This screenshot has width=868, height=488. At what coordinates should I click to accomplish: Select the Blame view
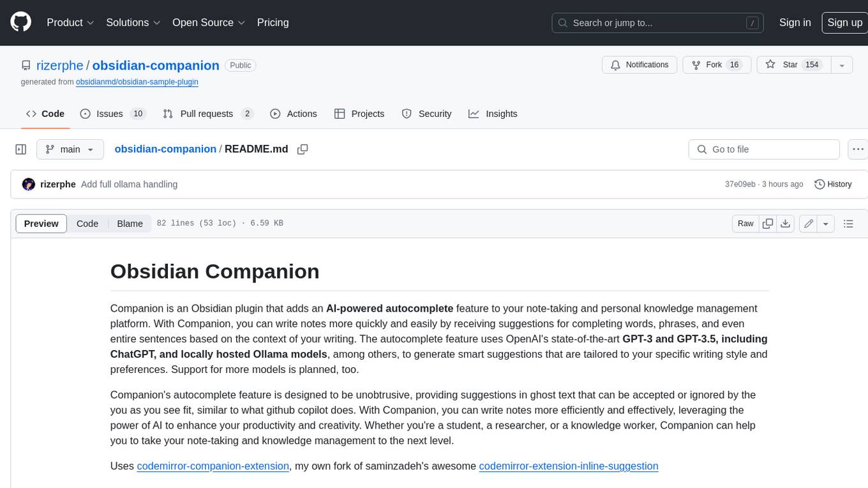tap(130, 224)
